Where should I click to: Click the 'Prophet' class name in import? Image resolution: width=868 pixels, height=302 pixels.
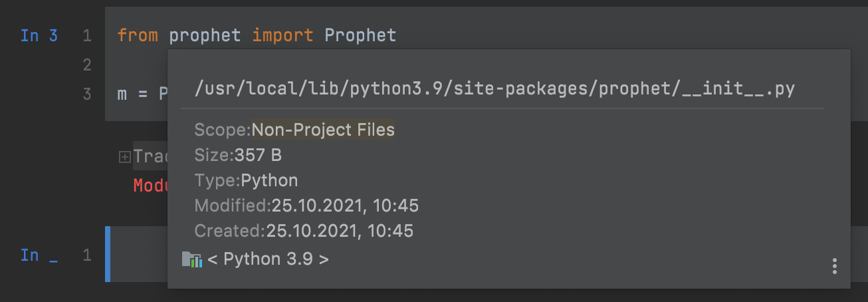tap(360, 35)
